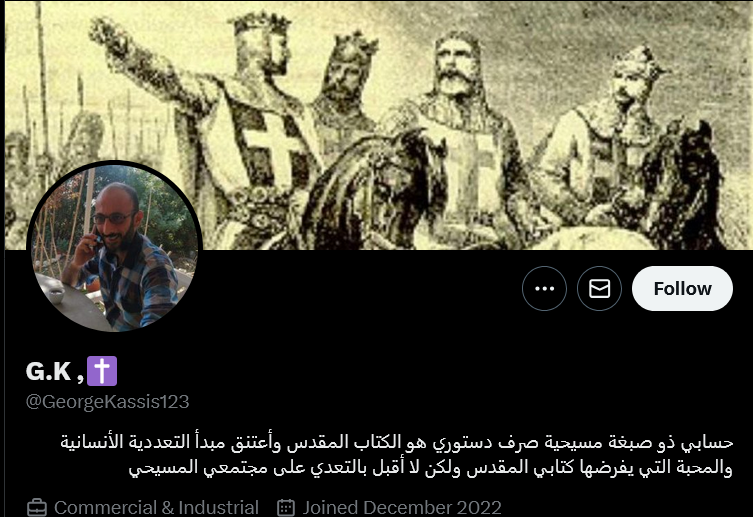Open the three-dot more options menu
The height and width of the screenshot is (517, 753).
(x=544, y=289)
